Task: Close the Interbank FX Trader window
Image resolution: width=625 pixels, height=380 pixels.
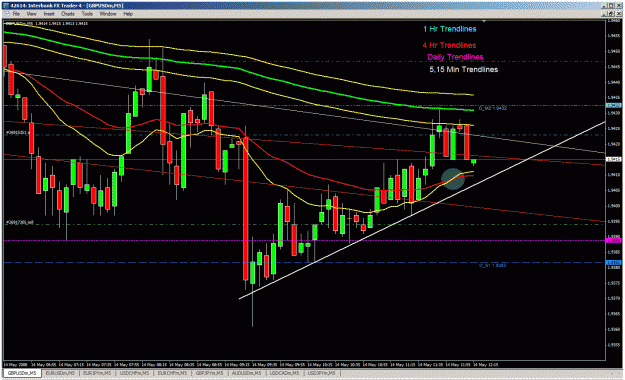Action: click(x=619, y=6)
